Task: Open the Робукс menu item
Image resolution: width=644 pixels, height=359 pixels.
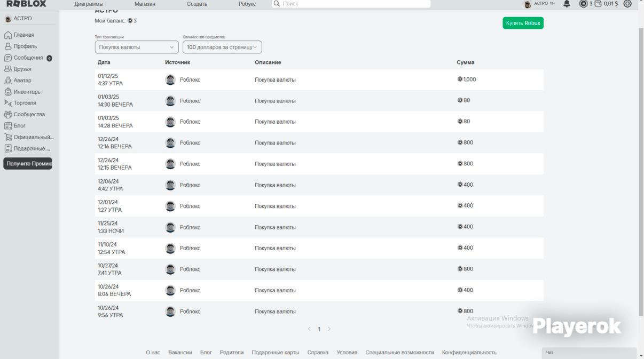Action: (x=247, y=4)
